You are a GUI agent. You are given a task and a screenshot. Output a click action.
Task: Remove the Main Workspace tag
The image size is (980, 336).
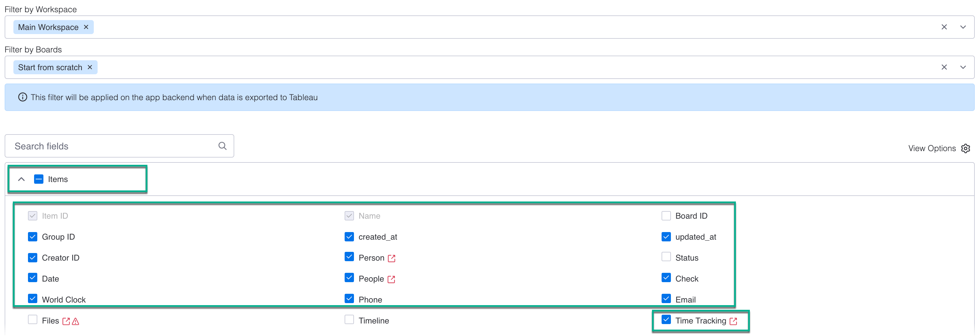pyautogui.click(x=86, y=27)
